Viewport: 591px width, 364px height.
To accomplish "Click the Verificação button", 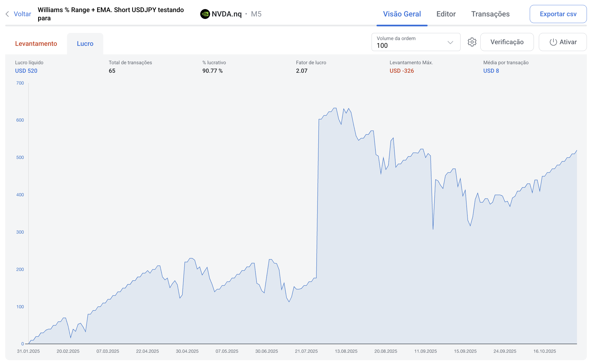I will (x=507, y=42).
